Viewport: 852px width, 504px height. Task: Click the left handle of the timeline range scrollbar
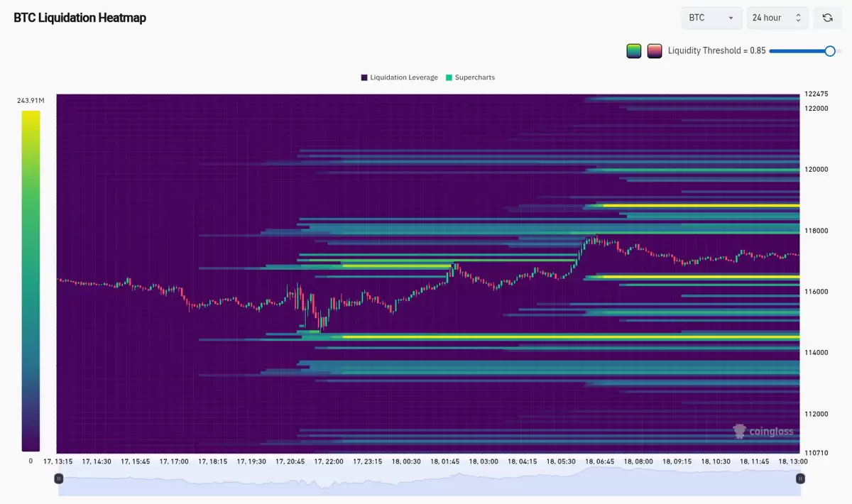[59, 478]
